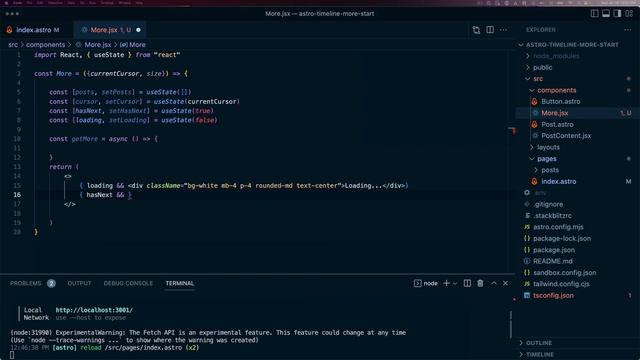This screenshot has height=360, width=640.
Task: Collapse the pages folder
Action: point(547,159)
